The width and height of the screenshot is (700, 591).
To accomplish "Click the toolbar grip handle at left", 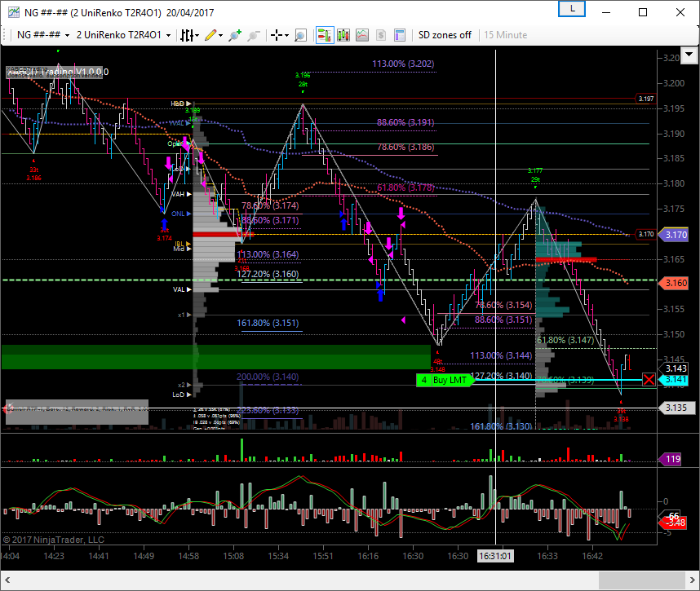I will click(4, 35).
